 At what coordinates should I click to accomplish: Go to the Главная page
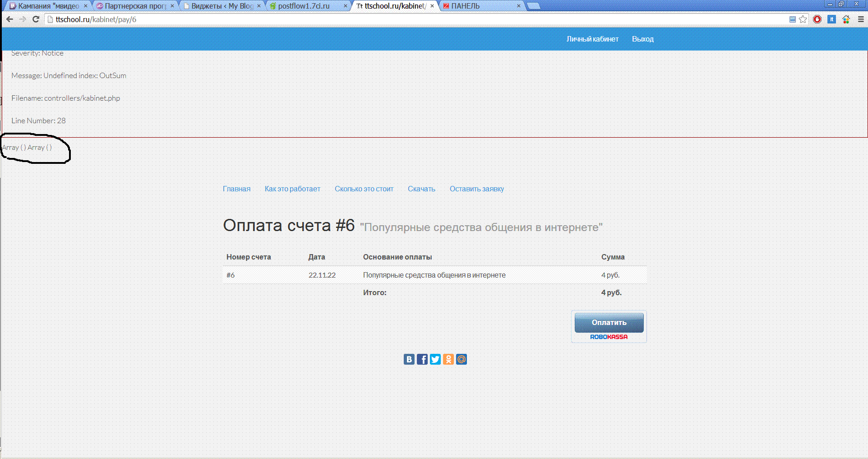click(236, 189)
